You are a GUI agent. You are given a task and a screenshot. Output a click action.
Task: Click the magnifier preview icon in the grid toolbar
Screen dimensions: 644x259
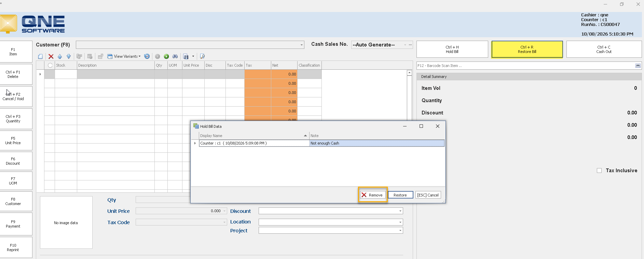click(x=202, y=56)
